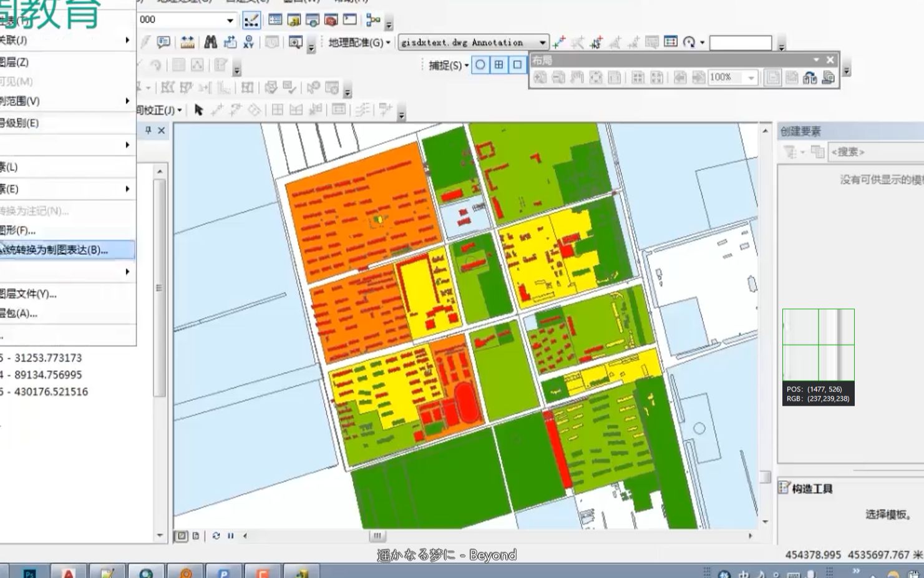Toggle point snapping circle button
Image resolution: width=924 pixels, height=578 pixels.
coord(480,64)
